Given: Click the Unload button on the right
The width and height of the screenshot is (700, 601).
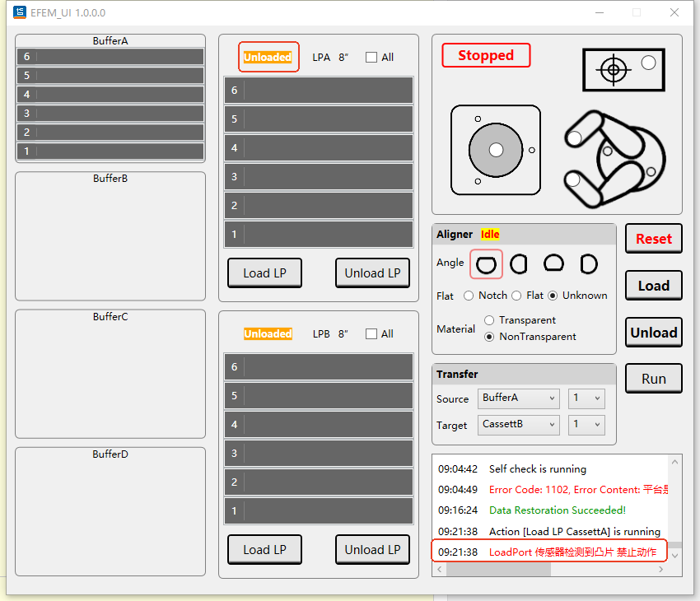Looking at the screenshot, I should coord(654,333).
